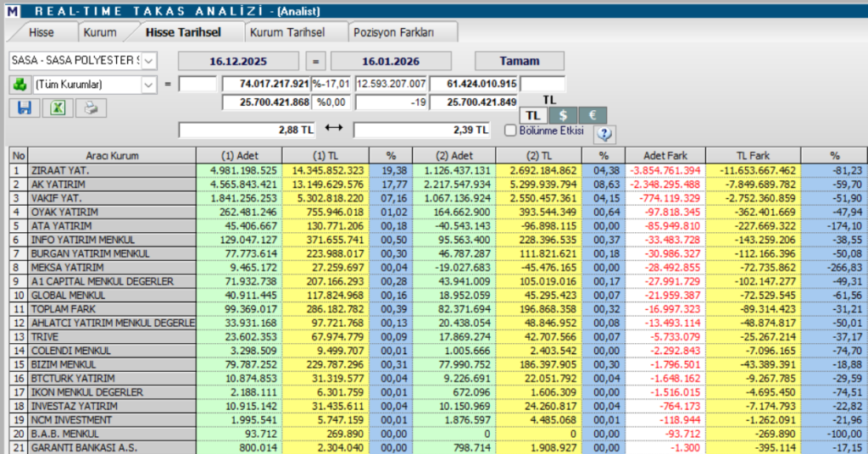Screen dimensions: 868x454
Task: Sort by the TL Fark column header
Action: click(753, 155)
